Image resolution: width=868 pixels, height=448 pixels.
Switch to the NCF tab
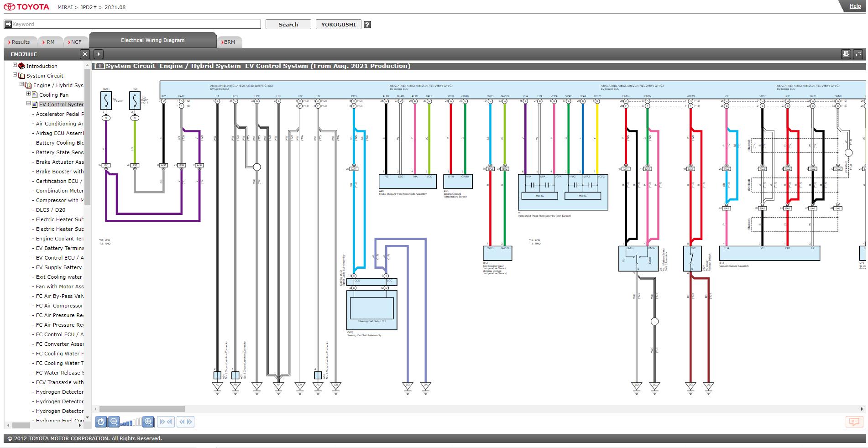pyautogui.click(x=75, y=42)
